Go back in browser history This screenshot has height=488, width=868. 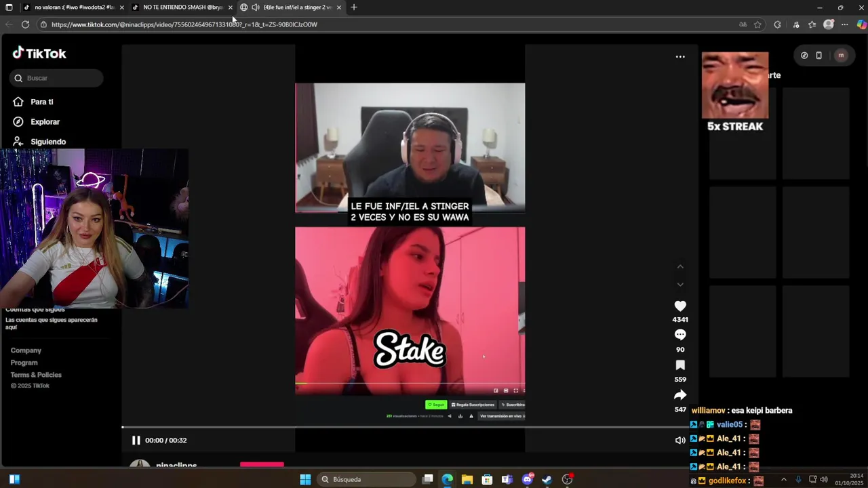pos(9,24)
